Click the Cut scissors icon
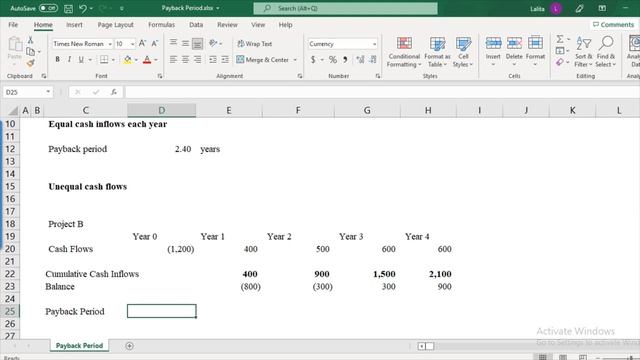The image size is (640, 360). (x=30, y=40)
